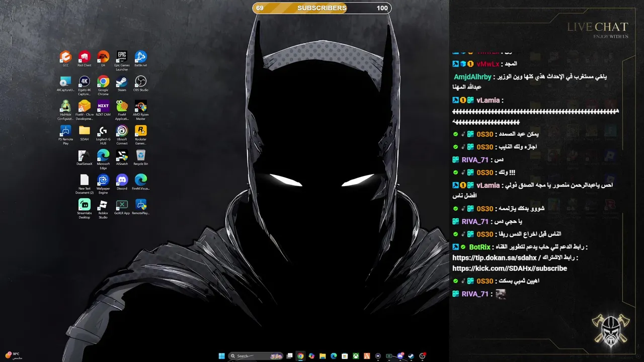The image size is (644, 362).
Task: Open the EA app shortcut
Action: pos(103,58)
